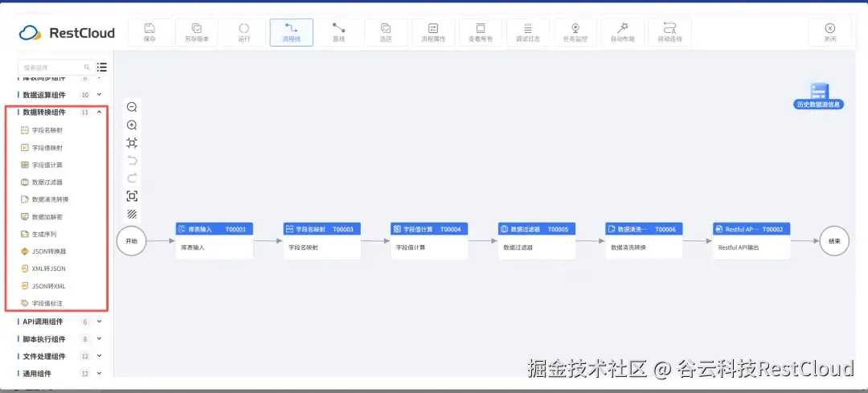Click the 开始 start node
The width and height of the screenshot is (868, 393).
[131, 241]
